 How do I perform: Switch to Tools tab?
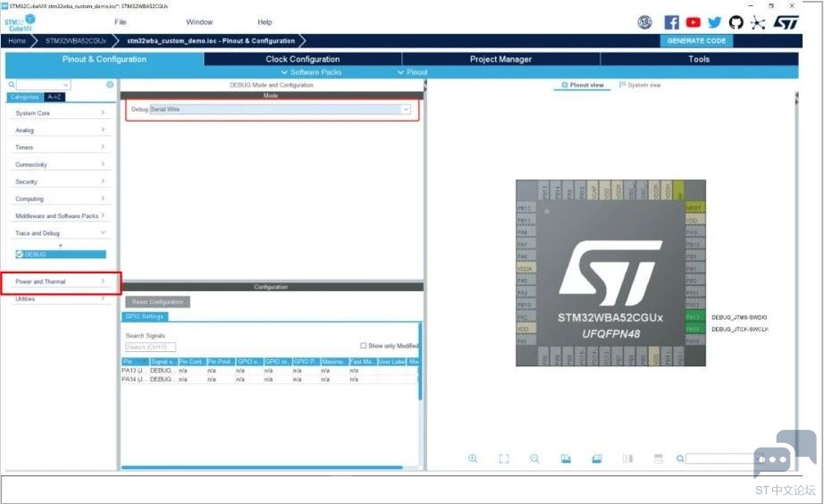point(699,59)
